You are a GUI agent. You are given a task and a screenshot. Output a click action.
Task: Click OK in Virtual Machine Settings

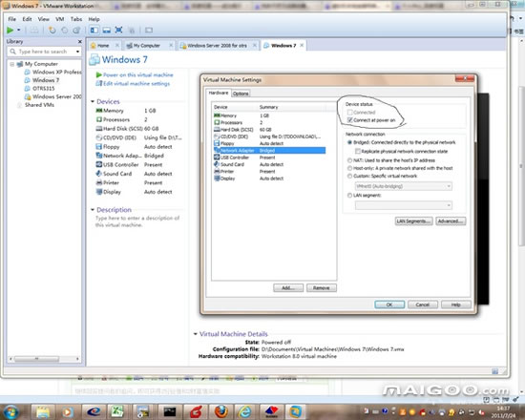(x=389, y=304)
